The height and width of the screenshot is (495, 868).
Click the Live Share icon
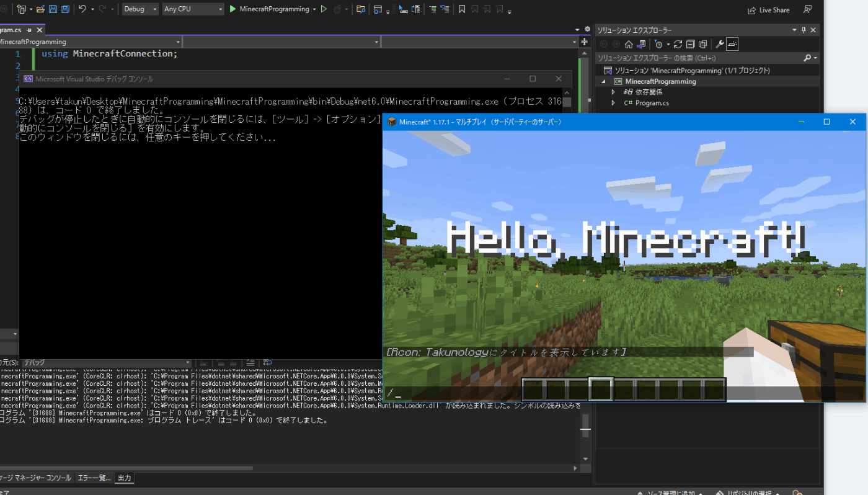pyautogui.click(x=752, y=10)
